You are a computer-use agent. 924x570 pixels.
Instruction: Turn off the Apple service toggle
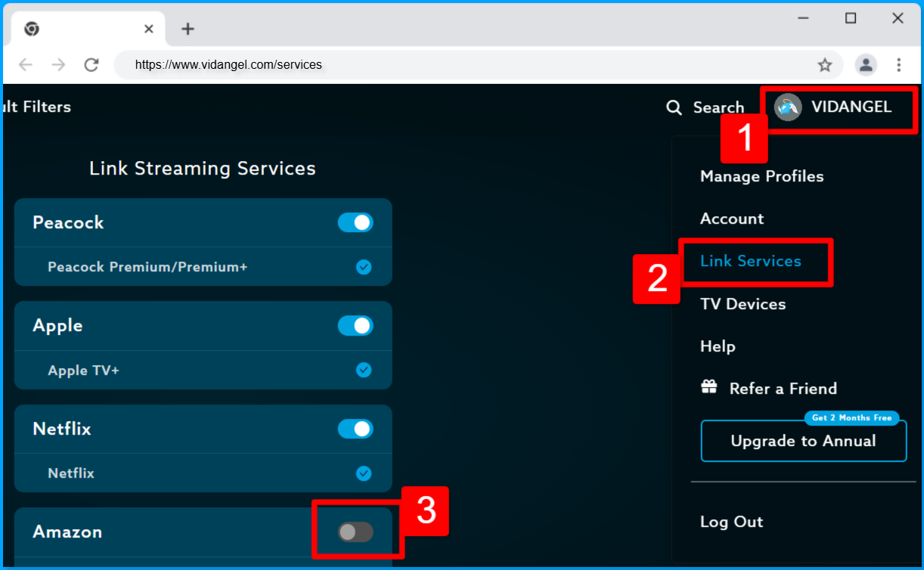[x=355, y=326]
